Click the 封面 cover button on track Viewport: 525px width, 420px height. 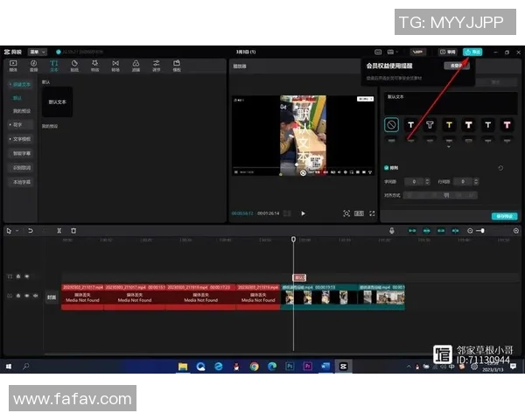coord(52,297)
